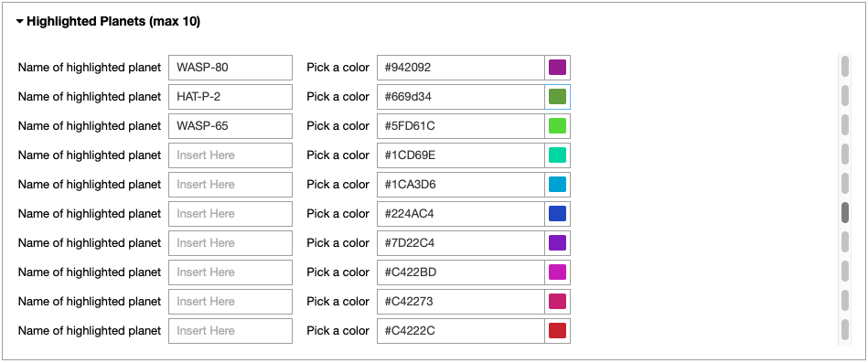Collapse the Highlighted Planets section
This screenshot has width=868, height=363.
(x=108, y=22)
